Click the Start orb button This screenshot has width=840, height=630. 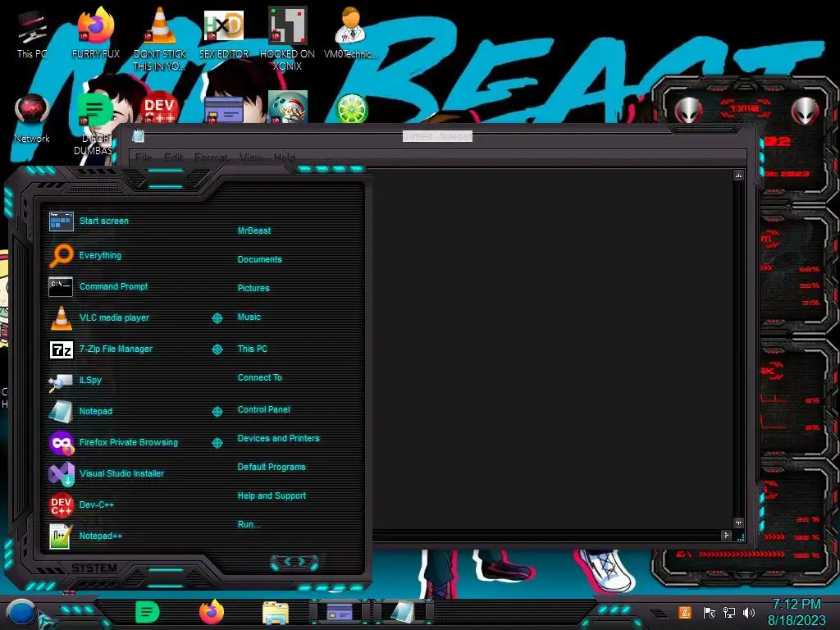[21, 612]
